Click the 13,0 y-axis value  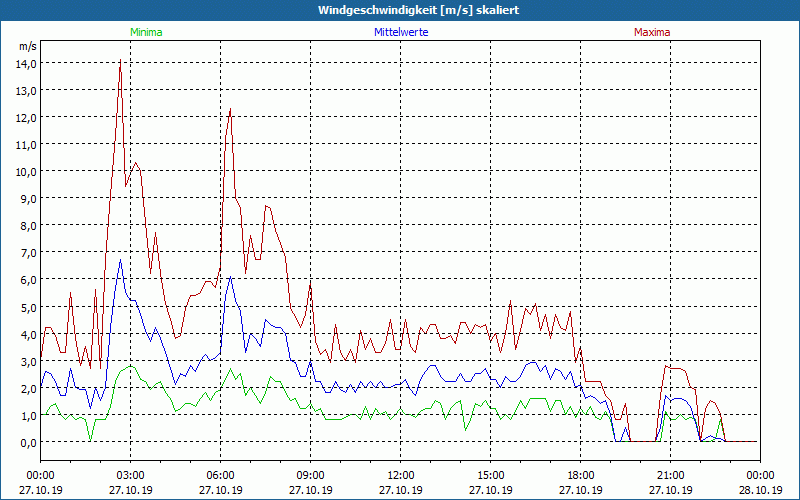[x=26, y=91]
